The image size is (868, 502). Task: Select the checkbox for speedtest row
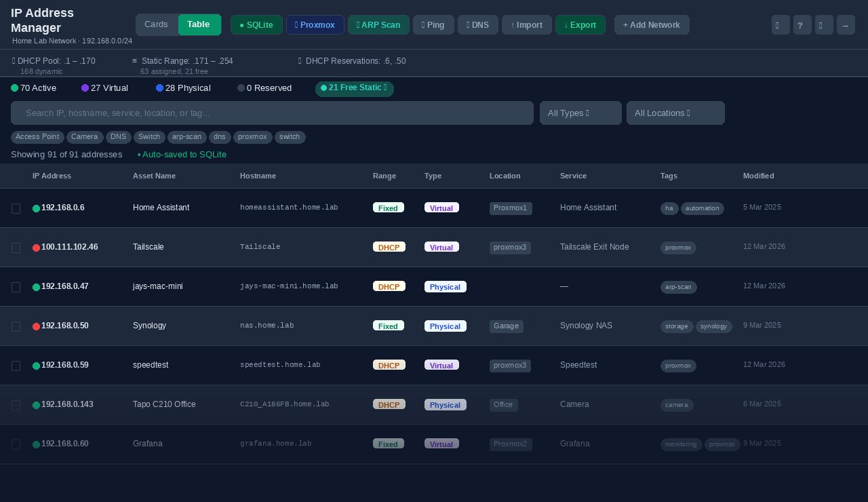(x=16, y=366)
